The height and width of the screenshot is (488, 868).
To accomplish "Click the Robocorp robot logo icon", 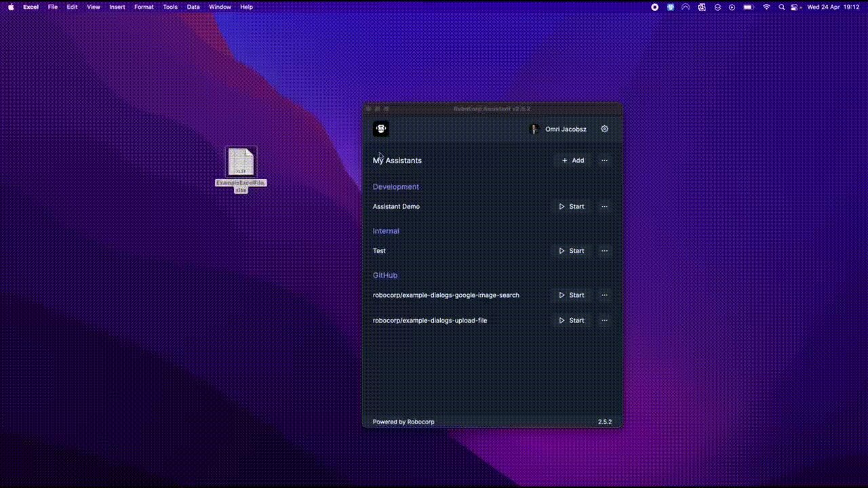I will 381,129.
